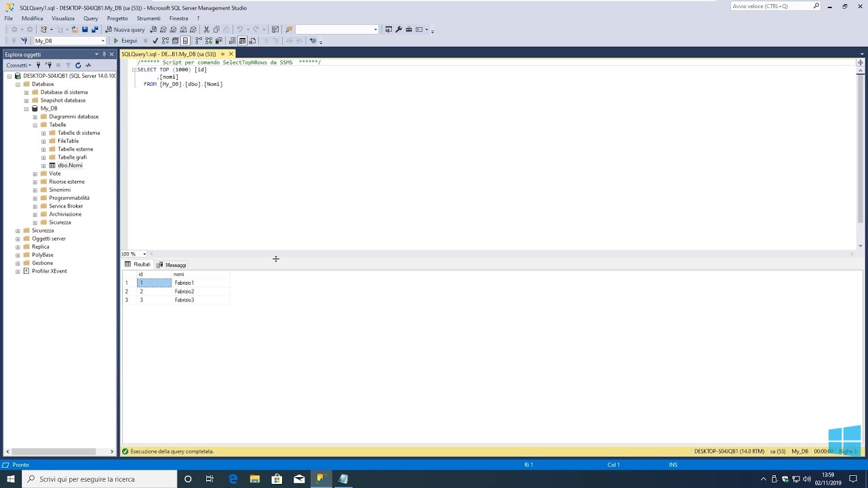Open the Connetti dropdown
Image resolution: width=868 pixels, height=488 pixels.
click(x=18, y=65)
